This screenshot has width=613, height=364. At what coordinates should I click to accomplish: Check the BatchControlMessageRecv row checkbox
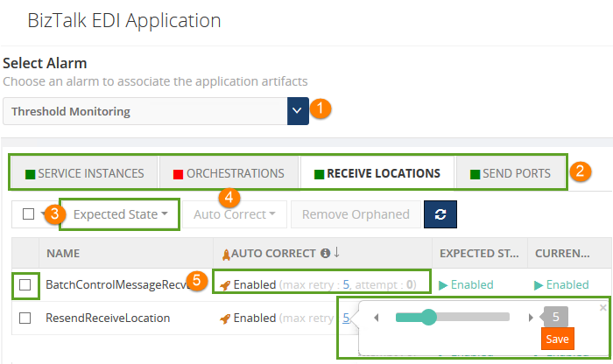click(25, 284)
